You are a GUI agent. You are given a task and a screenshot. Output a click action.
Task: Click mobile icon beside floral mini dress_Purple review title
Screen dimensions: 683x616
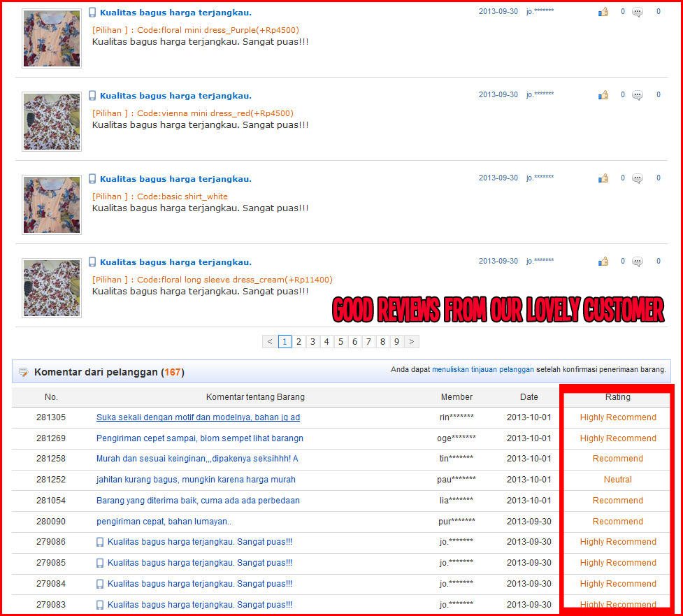(92, 12)
